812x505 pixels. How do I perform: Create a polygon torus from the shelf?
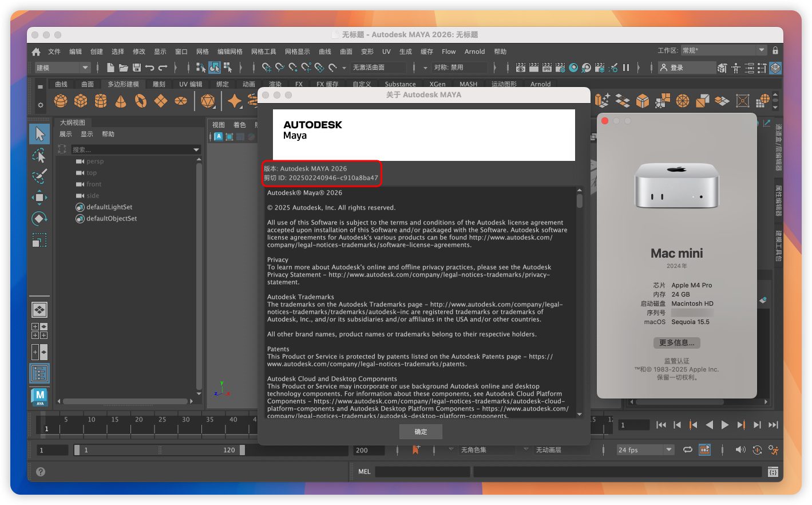141,101
